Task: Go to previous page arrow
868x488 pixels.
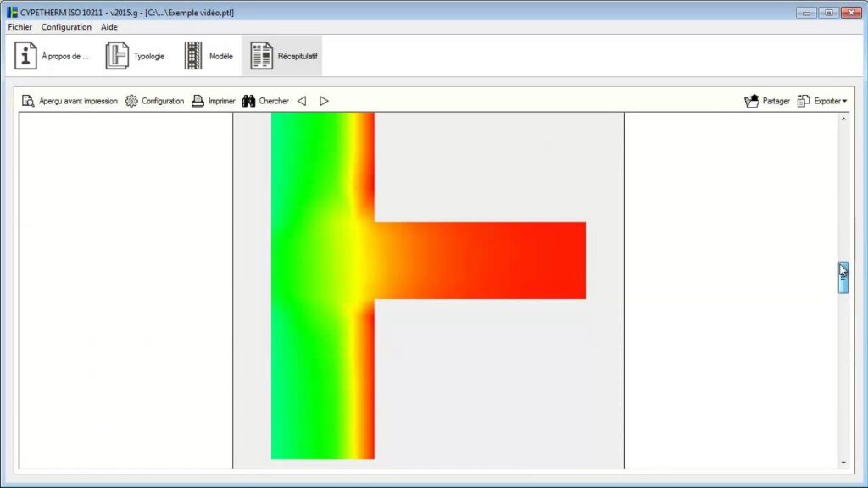Action: [302, 101]
